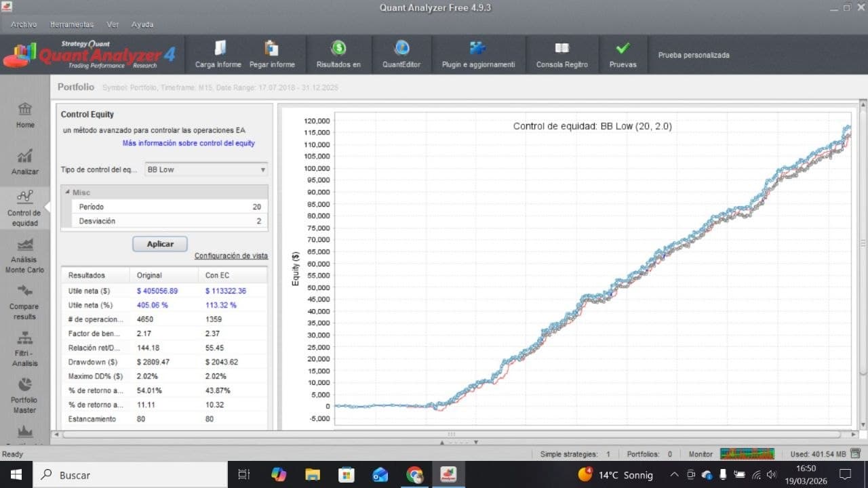Click the Original column header

tap(165, 275)
